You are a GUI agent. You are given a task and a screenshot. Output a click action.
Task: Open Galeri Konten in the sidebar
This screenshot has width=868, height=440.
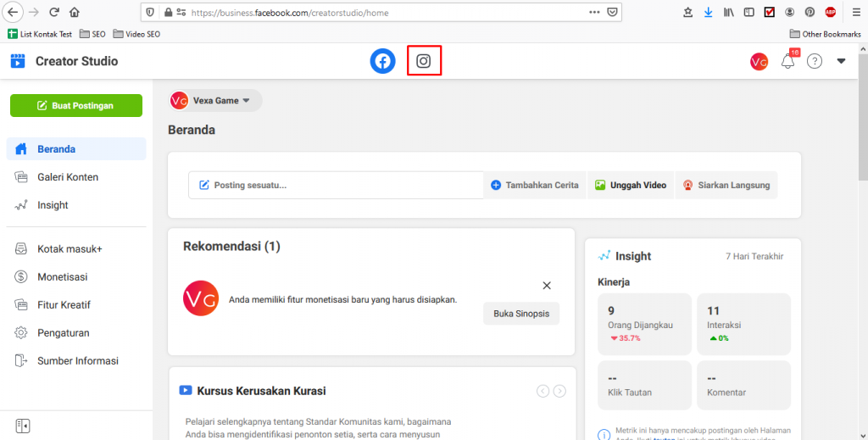[x=68, y=177]
